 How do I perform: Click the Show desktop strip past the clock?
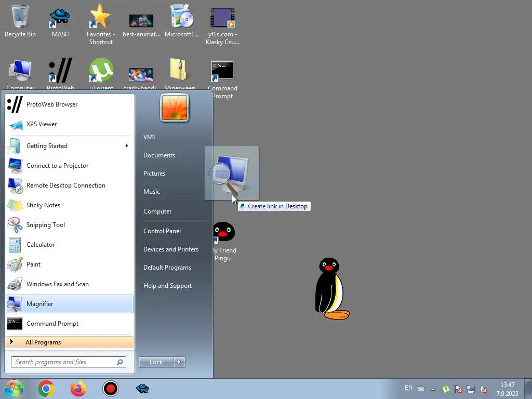tap(529, 389)
